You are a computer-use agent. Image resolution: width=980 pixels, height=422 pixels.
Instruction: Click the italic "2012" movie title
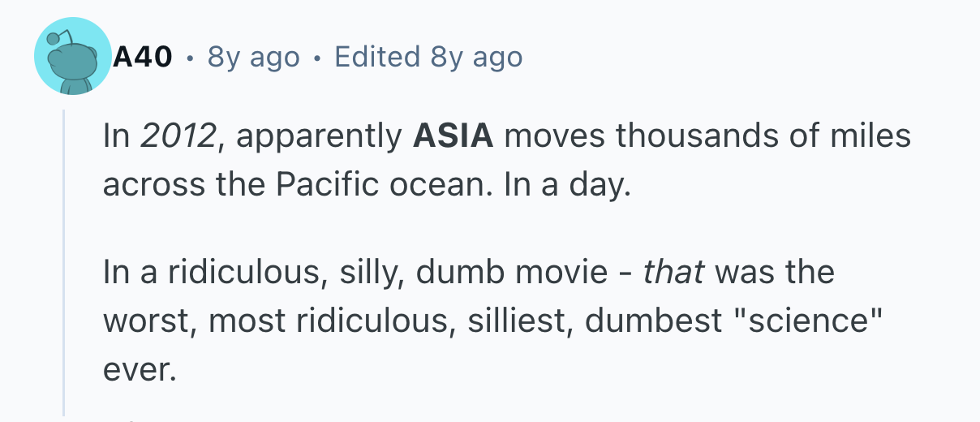tap(176, 136)
